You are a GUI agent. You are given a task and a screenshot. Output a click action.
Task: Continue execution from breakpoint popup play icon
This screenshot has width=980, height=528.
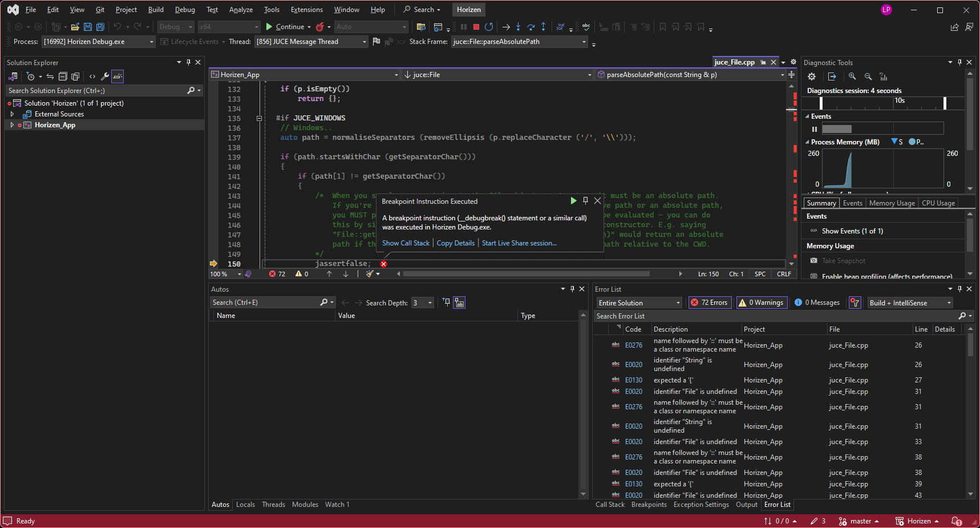[573, 200]
